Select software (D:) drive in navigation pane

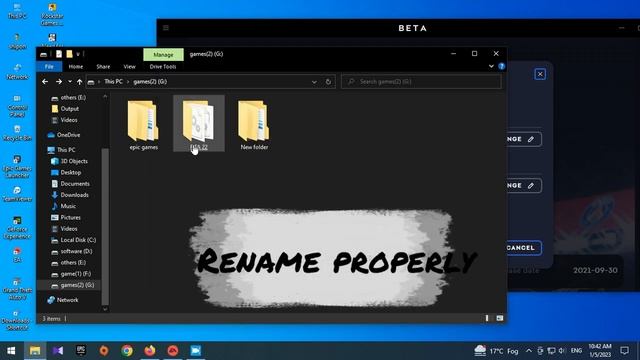coord(72,251)
